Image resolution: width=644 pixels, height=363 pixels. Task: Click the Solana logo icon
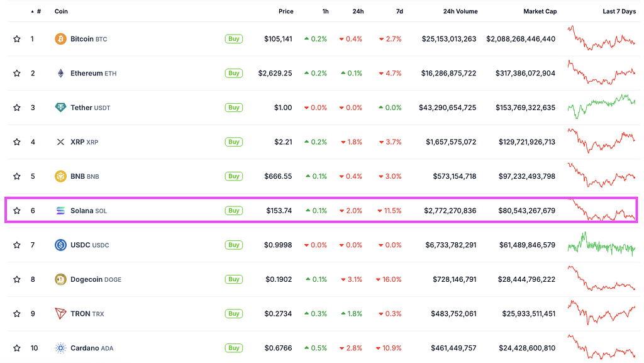[x=60, y=211]
